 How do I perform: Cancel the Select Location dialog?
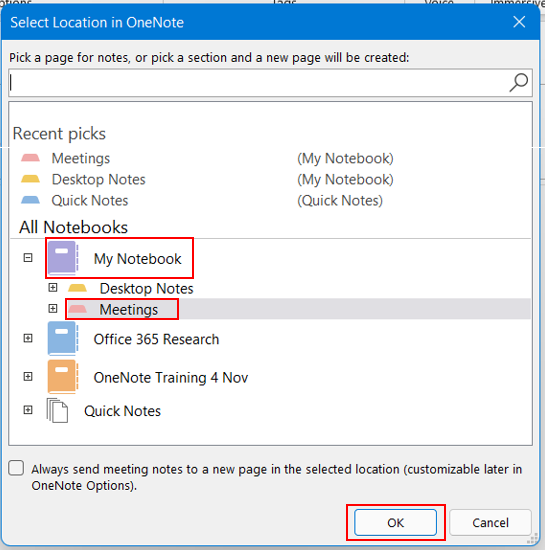(490, 523)
